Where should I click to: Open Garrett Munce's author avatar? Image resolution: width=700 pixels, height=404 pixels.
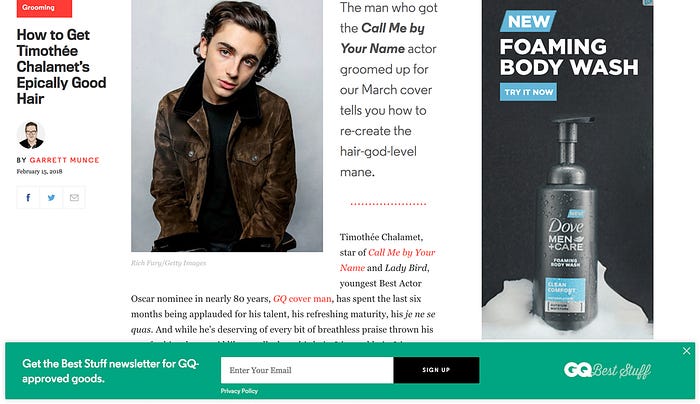click(31, 135)
